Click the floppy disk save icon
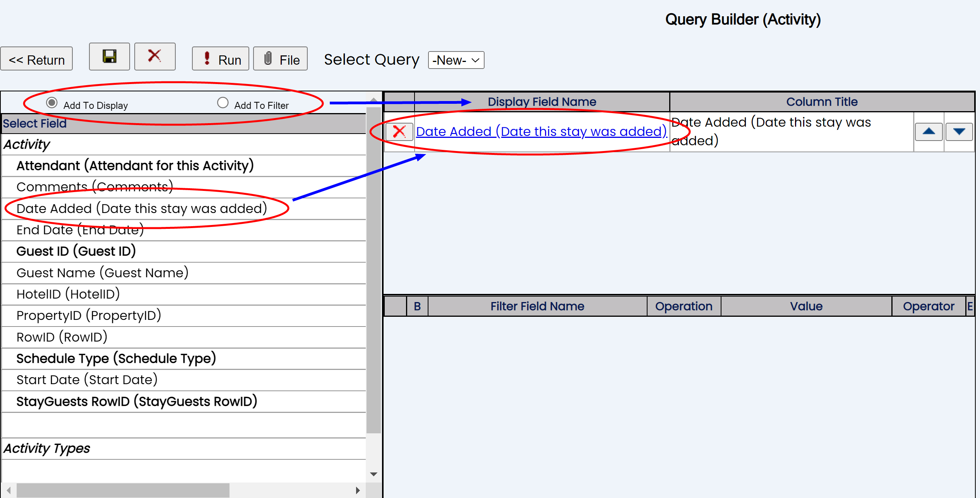The width and height of the screenshot is (980, 498). (x=109, y=57)
